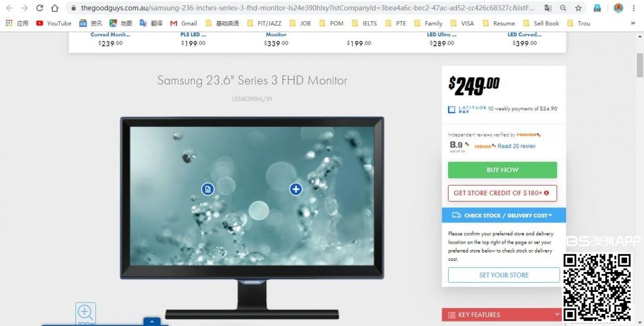The image size is (644, 326).
Task: Open the Read 20 reviews link
Action: pos(516,146)
